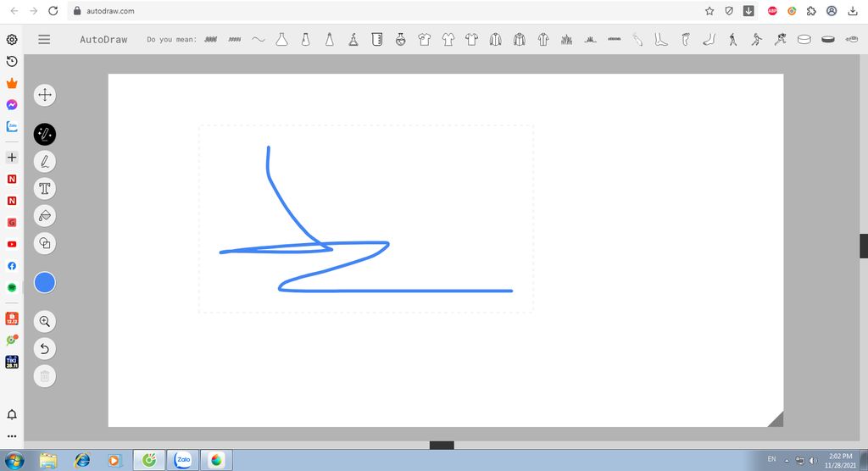Viewport: 868px width, 471px height.
Task: Choose the footprint with toes suggestion
Action: tap(685, 39)
